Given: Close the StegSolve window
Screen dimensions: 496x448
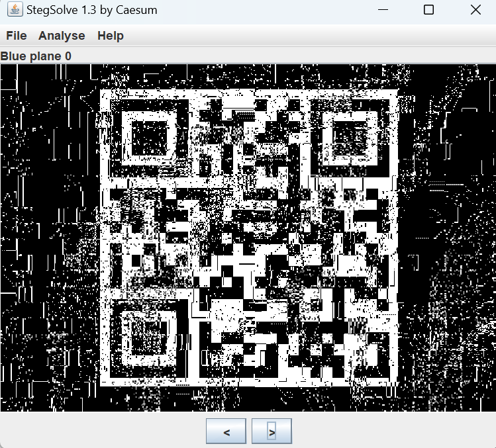Looking at the screenshot, I should 475,10.
